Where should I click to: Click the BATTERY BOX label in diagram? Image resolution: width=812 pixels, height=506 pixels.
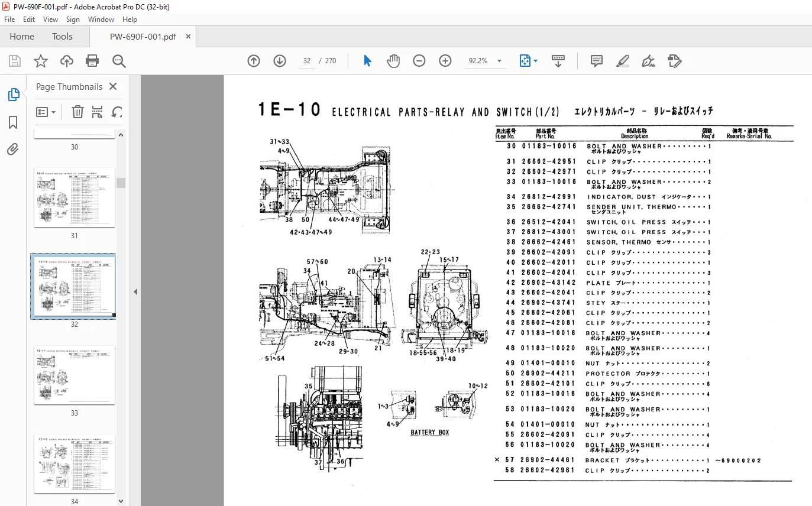coord(430,432)
